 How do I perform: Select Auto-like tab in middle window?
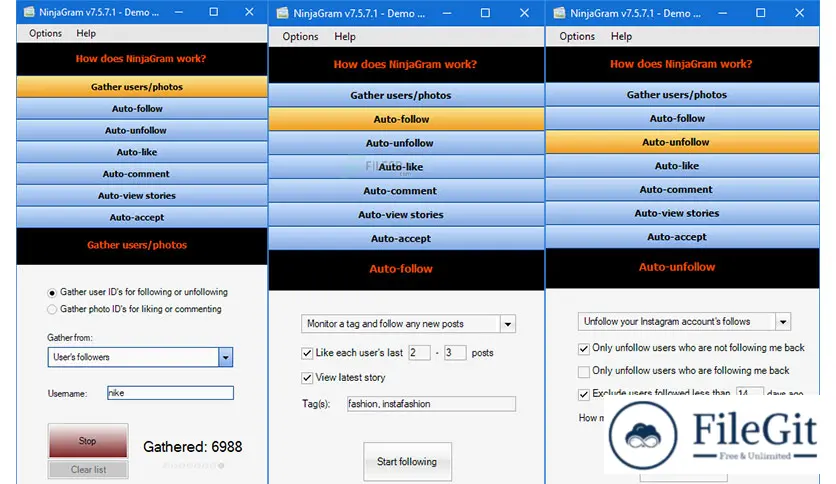click(x=406, y=167)
